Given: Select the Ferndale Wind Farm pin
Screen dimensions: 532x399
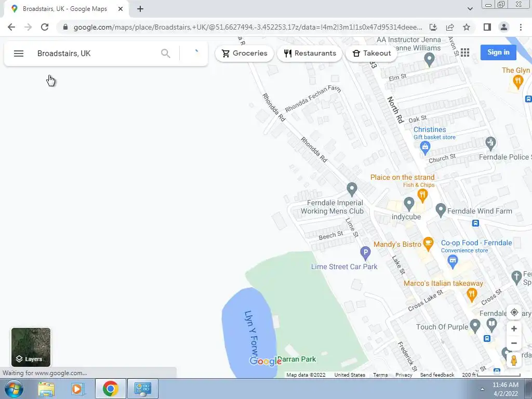Looking at the screenshot, I should 441,210.
